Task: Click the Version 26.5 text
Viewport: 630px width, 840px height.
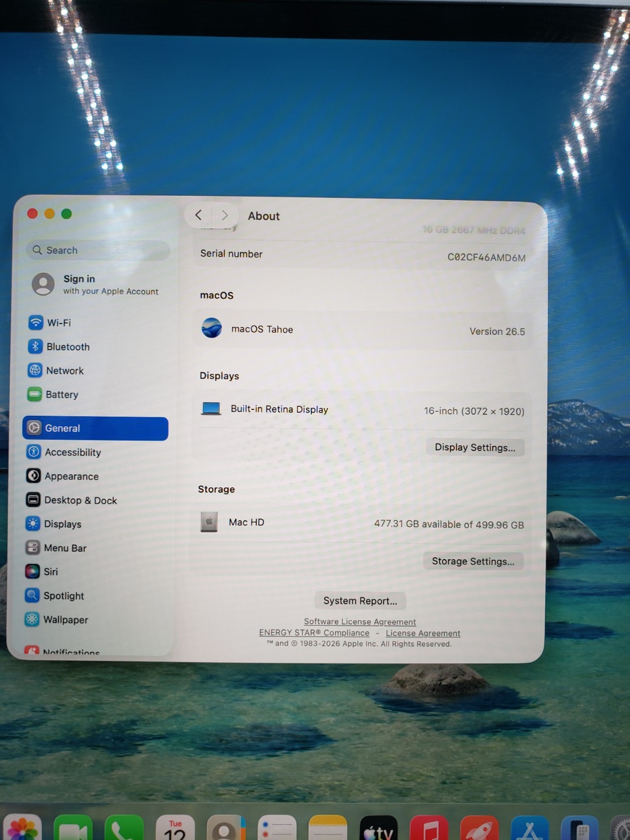Action: [497, 331]
